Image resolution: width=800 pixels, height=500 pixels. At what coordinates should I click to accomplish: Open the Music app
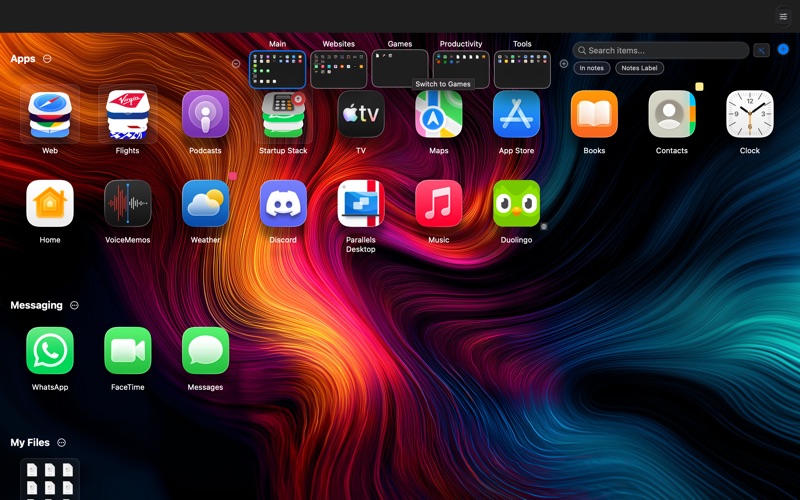[439, 204]
